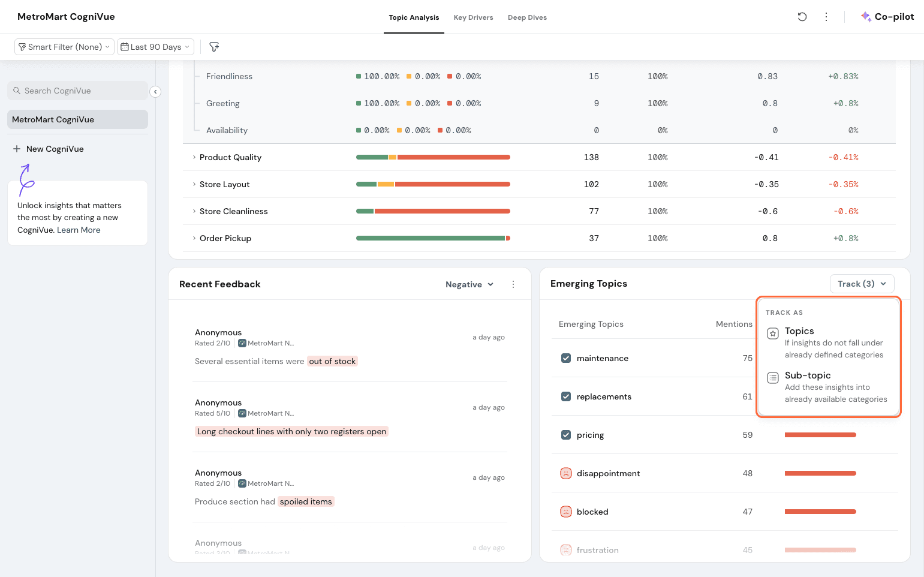Image resolution: width=924 pixels, height=577 pixels.
Task: Expand the Product Quality row
Action: [194, 157]
